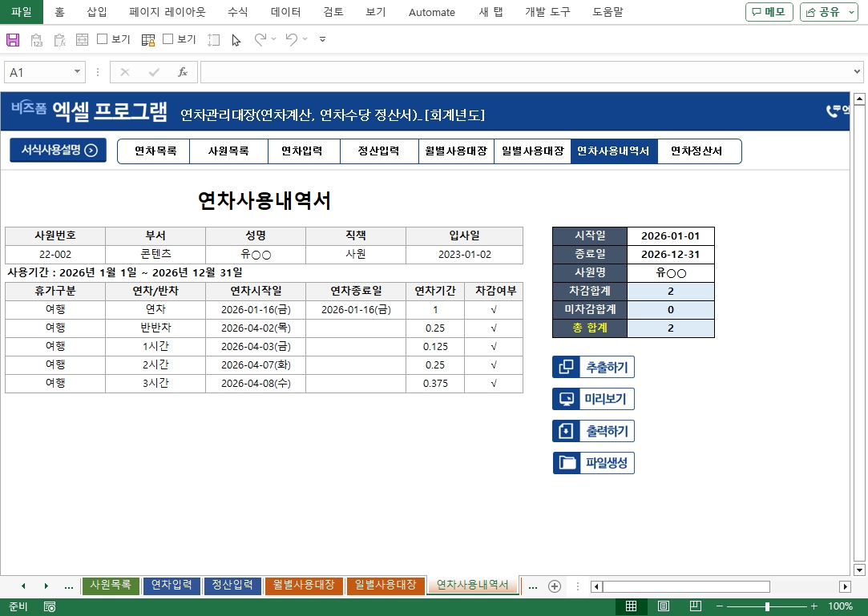Click the purple Save icon

pyautogui.click(x=13, y=39)
